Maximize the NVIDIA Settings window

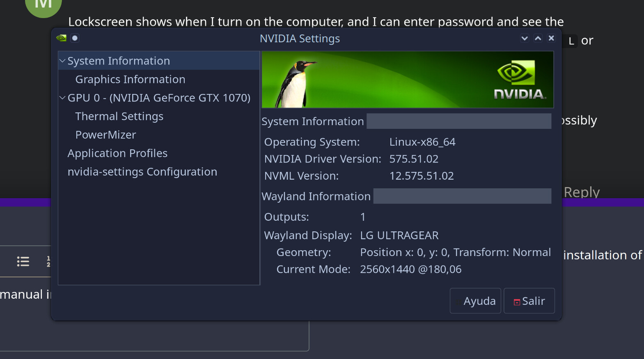[538, 38]
